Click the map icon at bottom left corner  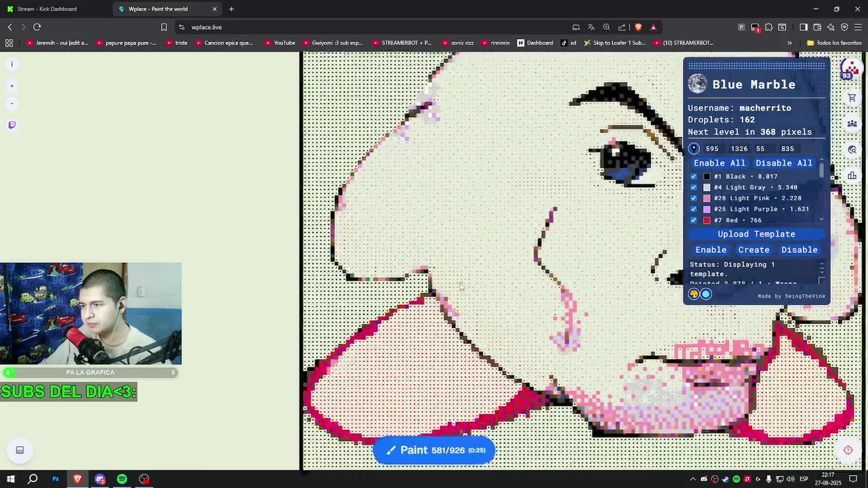(20, 450)
